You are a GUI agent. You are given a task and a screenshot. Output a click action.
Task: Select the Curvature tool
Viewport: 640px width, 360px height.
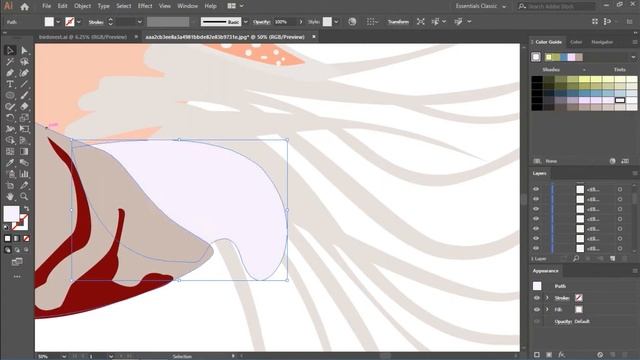pyautogui.click(x=24, y=73)
